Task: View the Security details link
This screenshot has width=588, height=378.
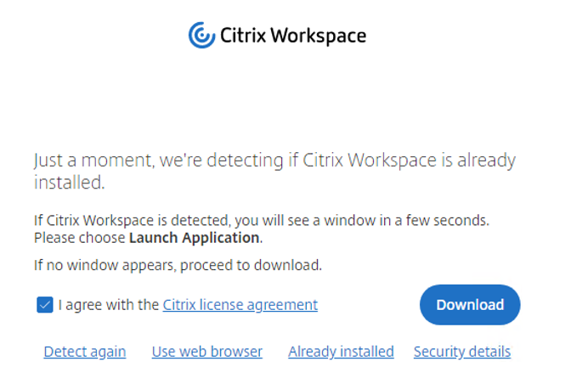Action: [x=461, y=352]
